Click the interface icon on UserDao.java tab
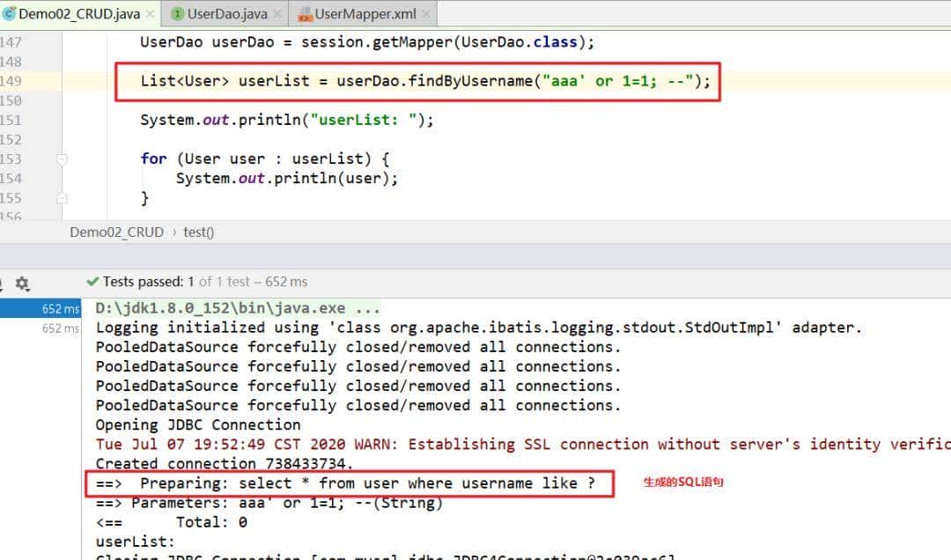This screenshot has height=560, width=951. [x=177, y=13]
